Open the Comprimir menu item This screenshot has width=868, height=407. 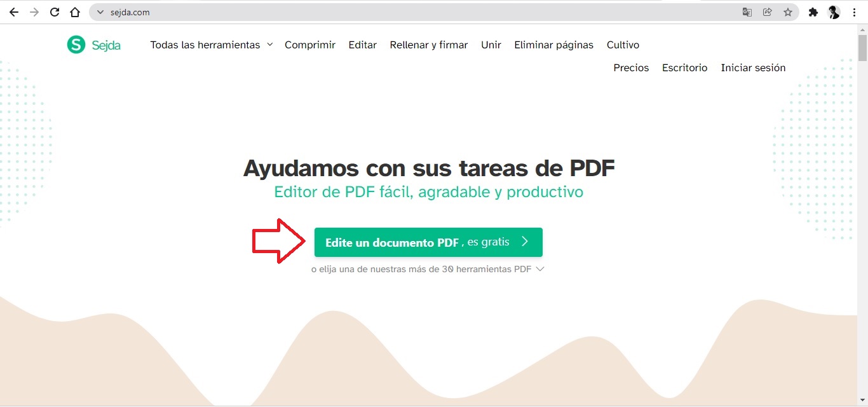click(x=310, y=45)
